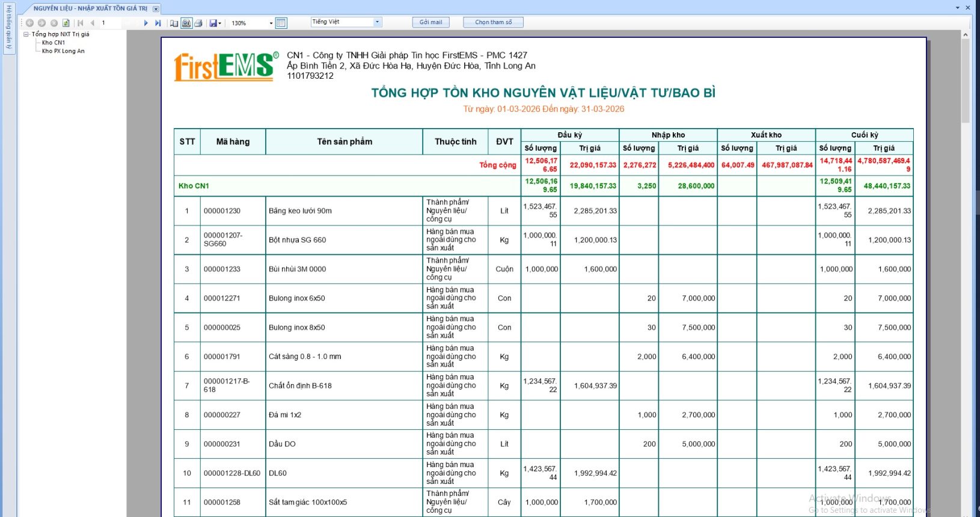
Task: Open the 130% zoom level dropdown
Action: coord(271,23)
